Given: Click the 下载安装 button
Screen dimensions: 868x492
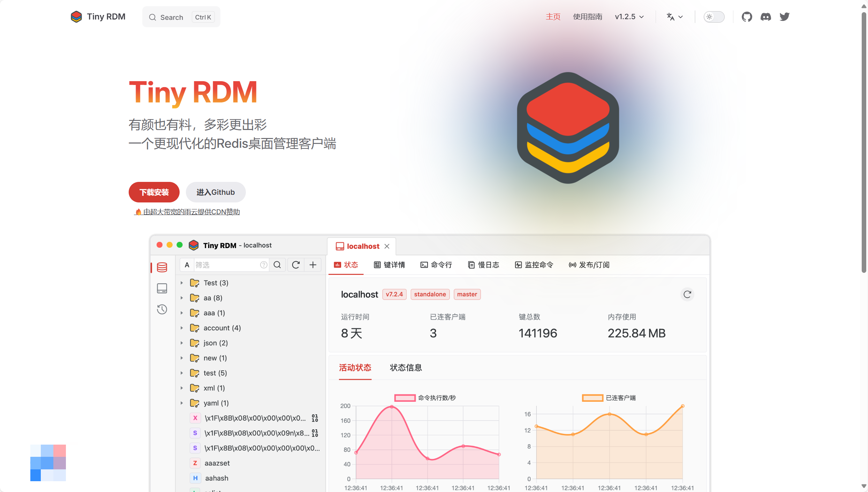Looking at the screenshot, I should (x=154, y=192).
